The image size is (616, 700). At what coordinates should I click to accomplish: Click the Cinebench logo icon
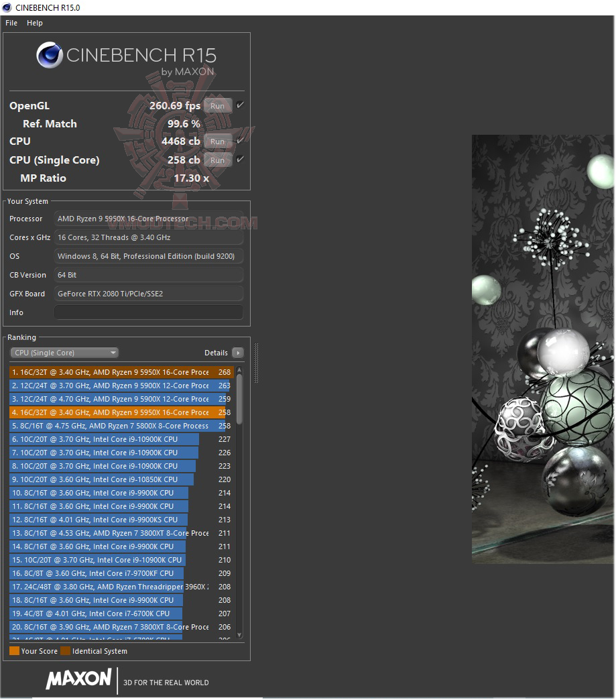50,55
